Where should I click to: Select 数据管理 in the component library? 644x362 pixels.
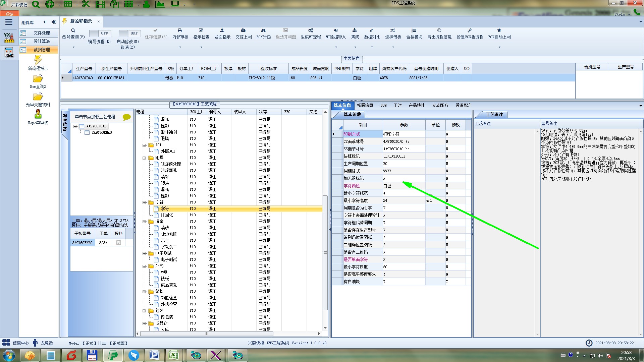coord(41,50)
